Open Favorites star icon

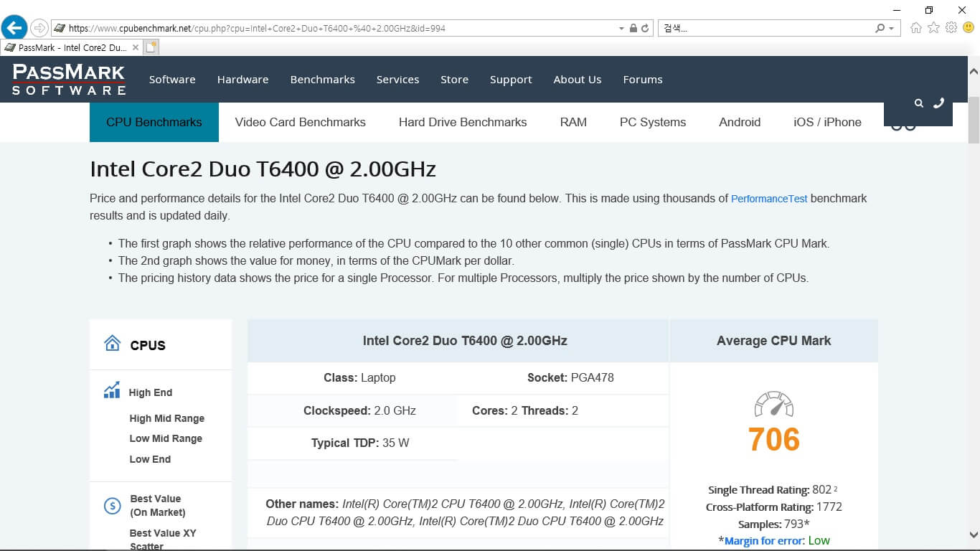pyautogui.click(x=933, y=28)
